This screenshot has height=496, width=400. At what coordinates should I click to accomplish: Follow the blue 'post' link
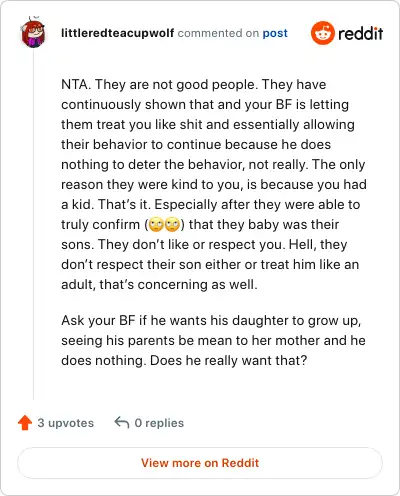pyautogui.click(x=275, y=33)
